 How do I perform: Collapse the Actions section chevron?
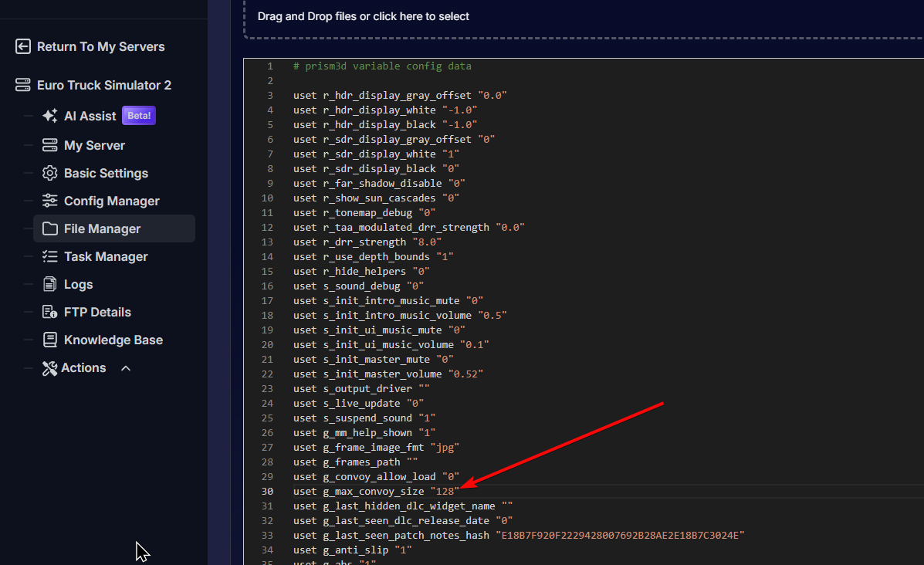pos(126,368)
